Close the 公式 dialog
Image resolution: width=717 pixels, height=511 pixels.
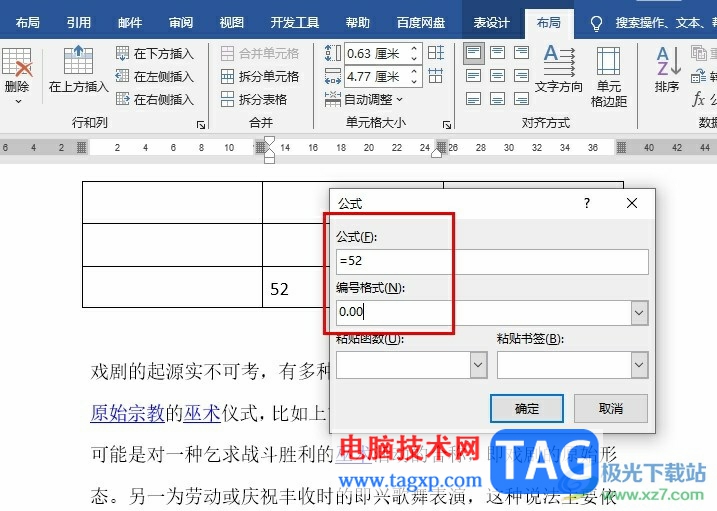(x=631, y=203)
